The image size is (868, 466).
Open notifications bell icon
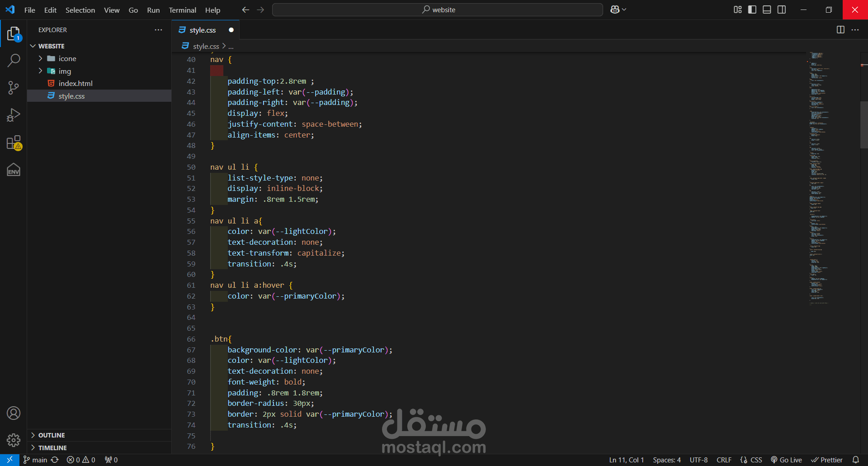pos(855,460)
